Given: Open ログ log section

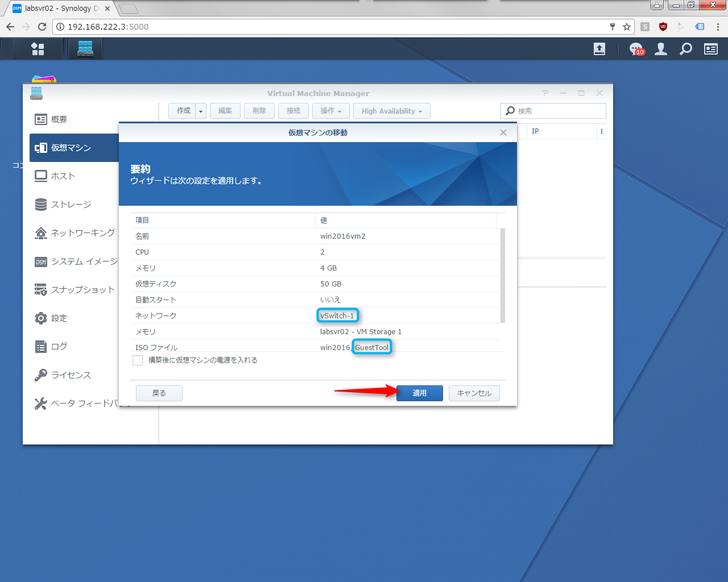Looking at the screenshot, I should tap(74, 347).
